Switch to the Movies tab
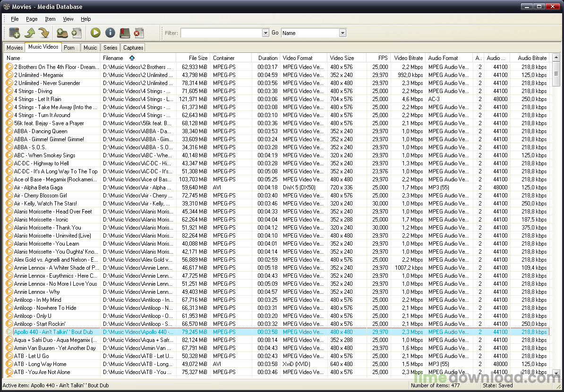The height and width of the screenshot is (392, 564). point(14,48)
